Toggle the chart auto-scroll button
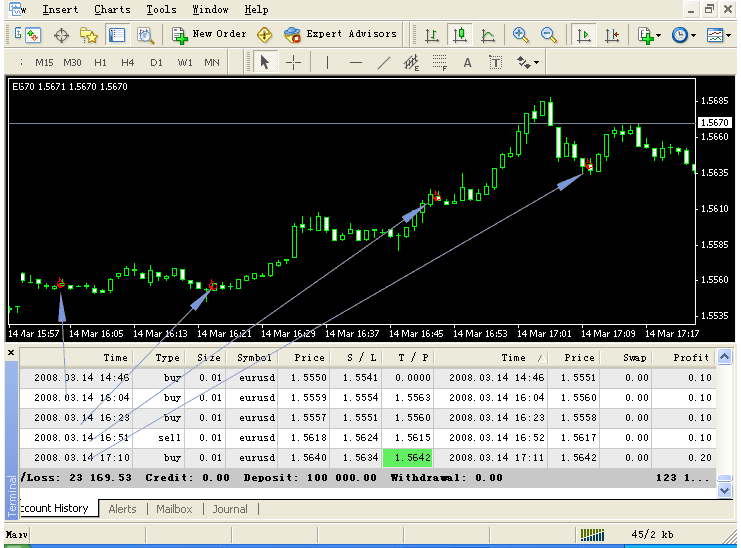The height and width of the screenshot is (548, 741). pyautogui.click(x=583, y=34)
